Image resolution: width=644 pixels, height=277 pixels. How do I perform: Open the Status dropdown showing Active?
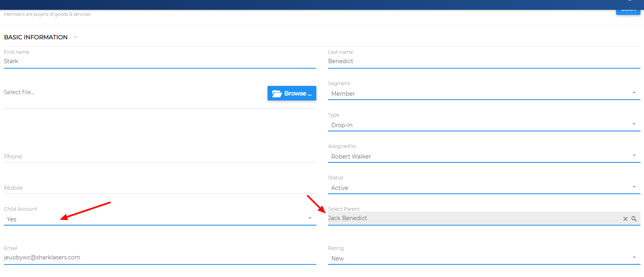coord(484,188)
